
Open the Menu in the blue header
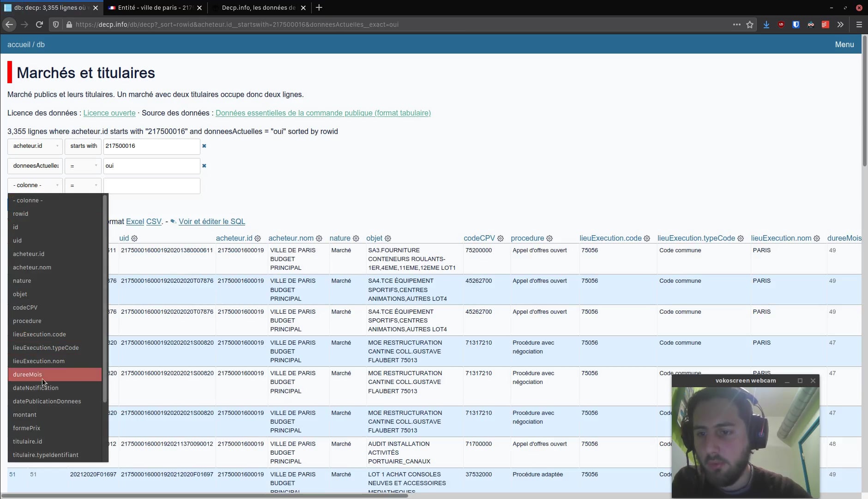(x=844, y=44)
